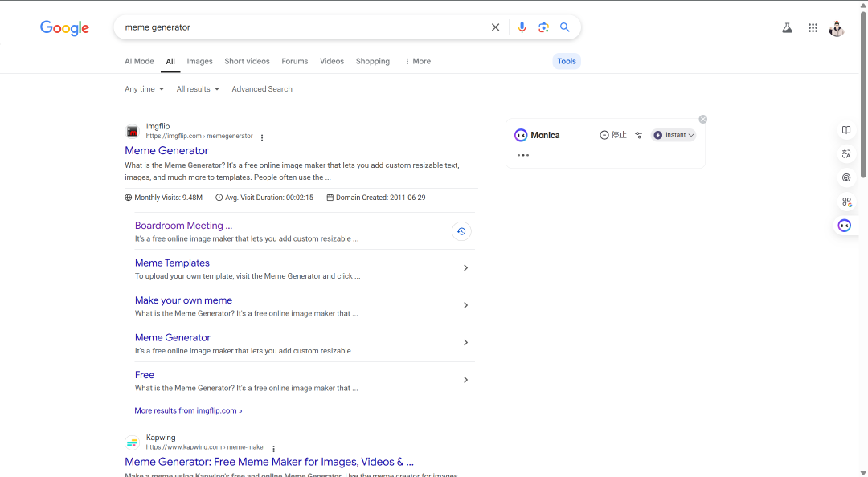The width and height of the screenshot is (868, 477).
Task: Click the Monica logo in panel
Action: 521,135
